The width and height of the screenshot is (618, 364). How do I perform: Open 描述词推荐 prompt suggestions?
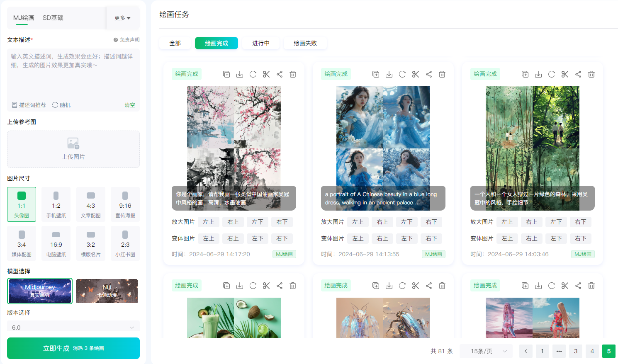tap(29, 105)
